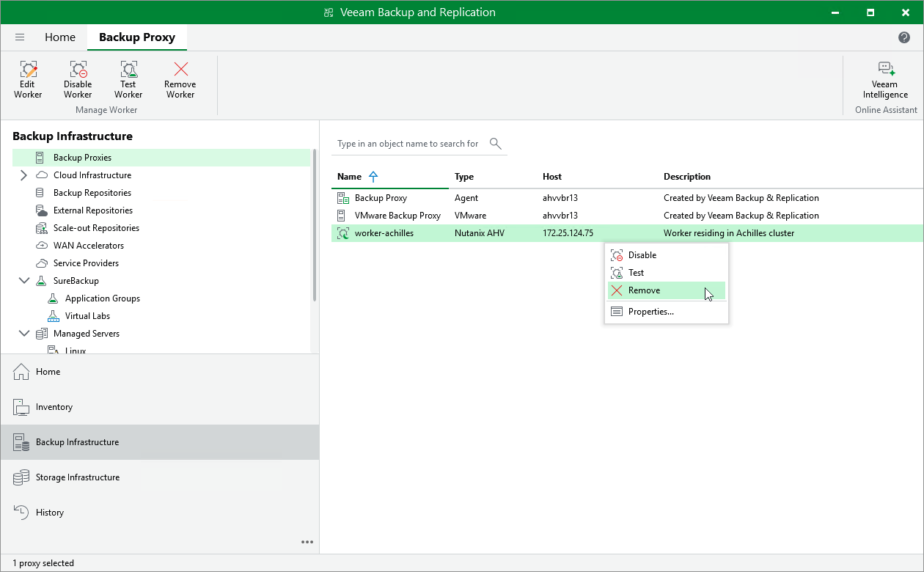The width and height of the screenshot is (924, 572).
Task: Select the Backup Proxy ribbon tab
Action: pos(137,37)
